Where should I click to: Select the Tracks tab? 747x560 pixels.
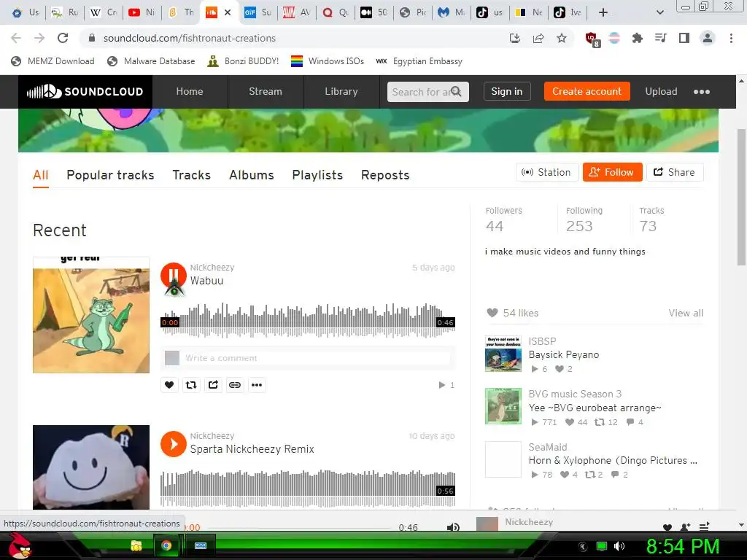pyautogui.click(x=192, y=175)
